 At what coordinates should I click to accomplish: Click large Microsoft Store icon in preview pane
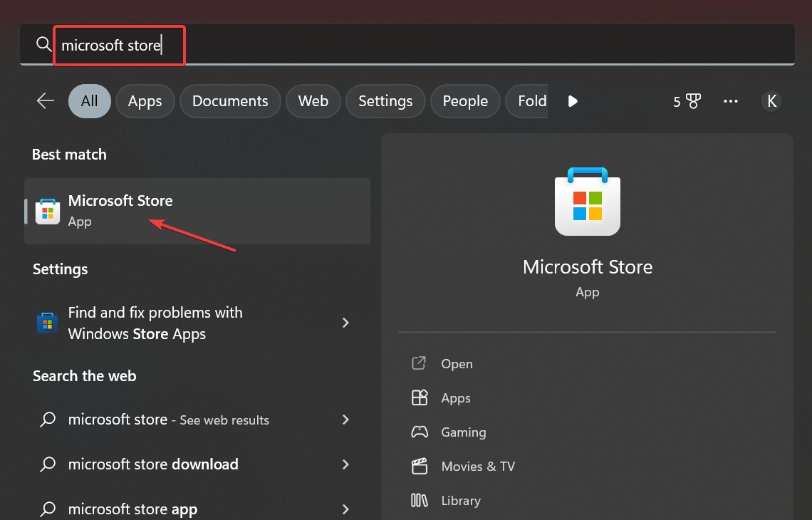587,202
